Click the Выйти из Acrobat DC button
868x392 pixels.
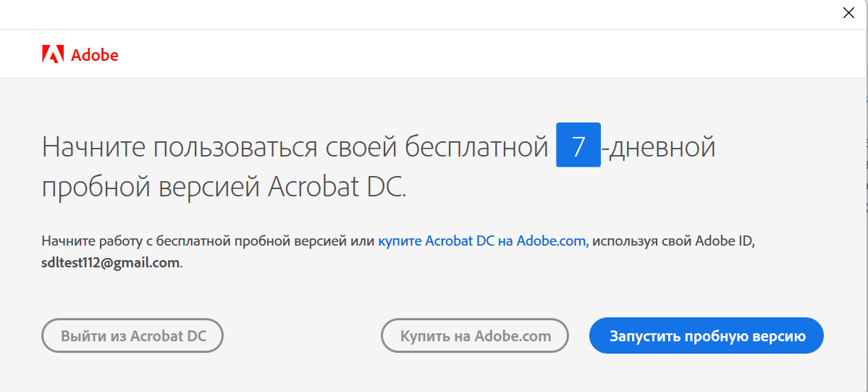point(133,336)
